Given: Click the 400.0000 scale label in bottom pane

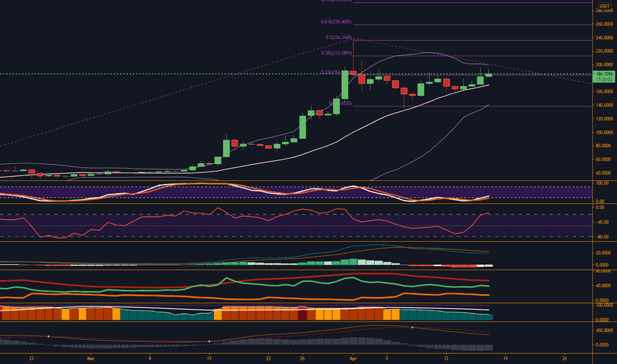Looking at the screenshot, I should click(604, 330).
